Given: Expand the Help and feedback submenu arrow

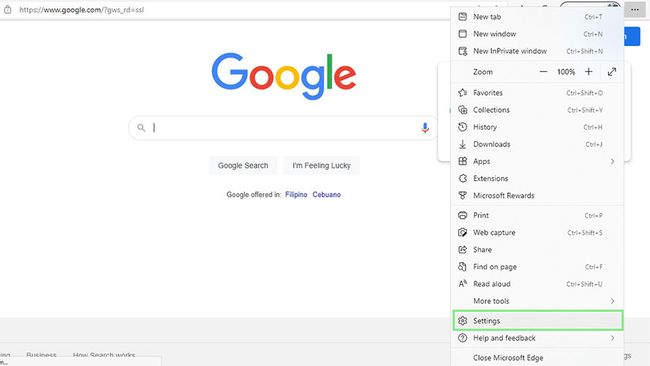Looking at the screenshot, I should 612,338.
